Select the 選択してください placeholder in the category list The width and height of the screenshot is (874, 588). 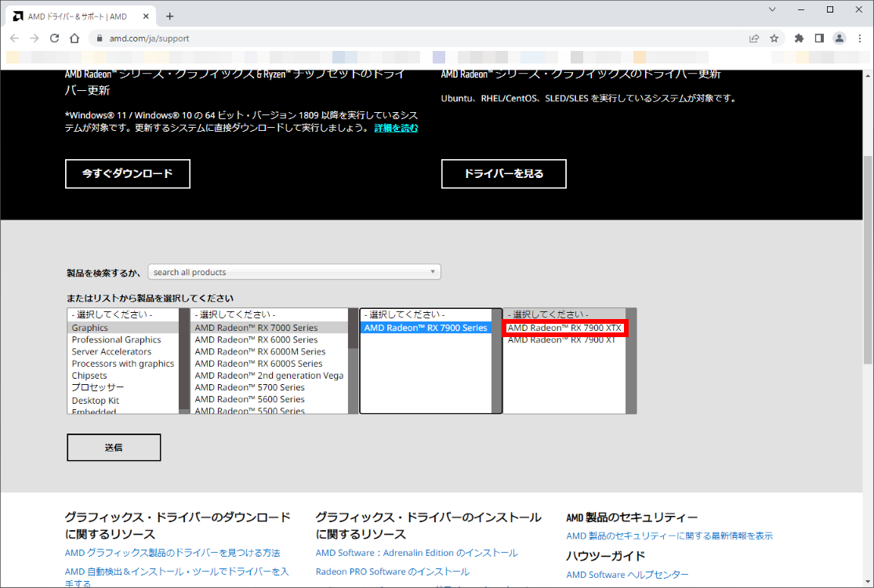click(x=122, y=315)
